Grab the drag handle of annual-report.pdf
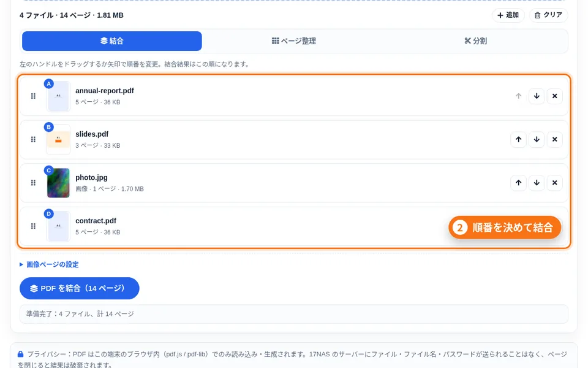Image resolution: width=588 pixels, height=368 pixels. pos(33,96)
